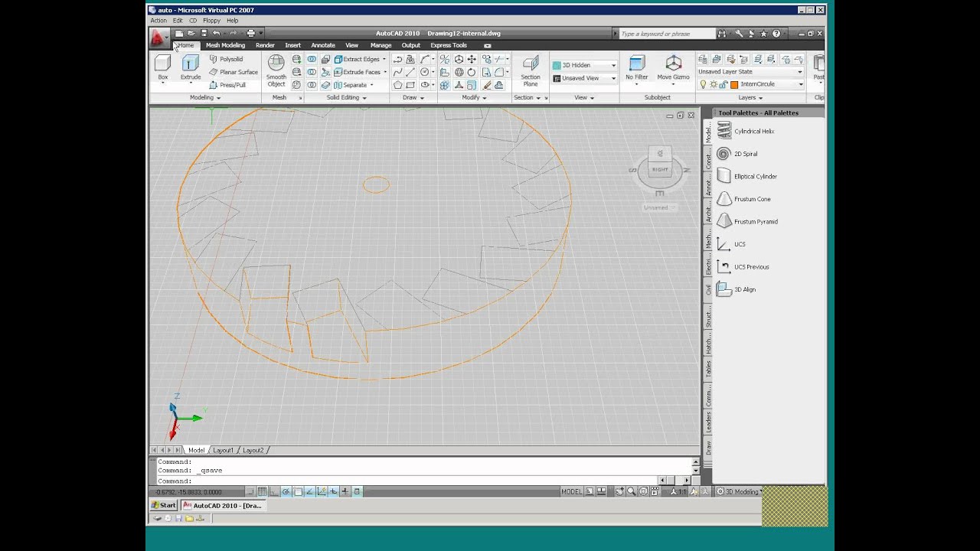Viewport: 980px width, 551px height.
Task: Open the Floppy menu of Virtual PC
Action: click(x=211, y=21)
